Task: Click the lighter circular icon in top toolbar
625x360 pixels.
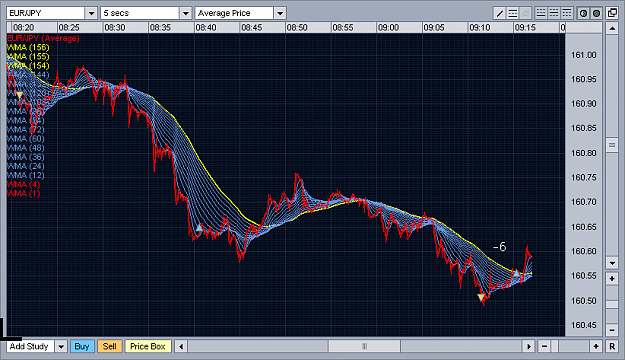Action: point(583,13)
